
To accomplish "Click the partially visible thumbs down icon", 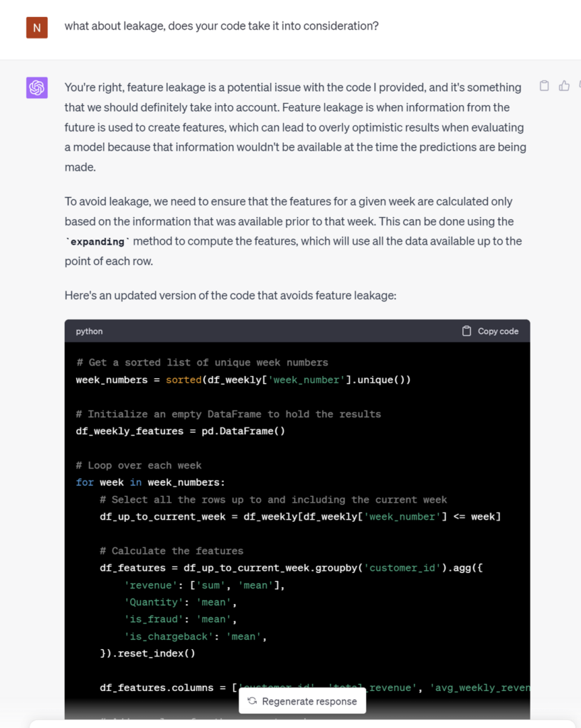I will click(x=580, y=86).
